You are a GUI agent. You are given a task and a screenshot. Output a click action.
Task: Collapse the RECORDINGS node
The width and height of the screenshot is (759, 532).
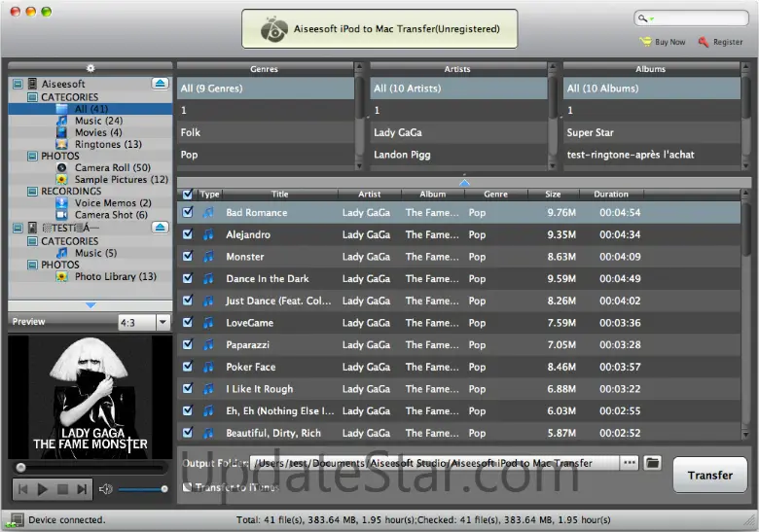pyautogui.click(x=32, y=192)
